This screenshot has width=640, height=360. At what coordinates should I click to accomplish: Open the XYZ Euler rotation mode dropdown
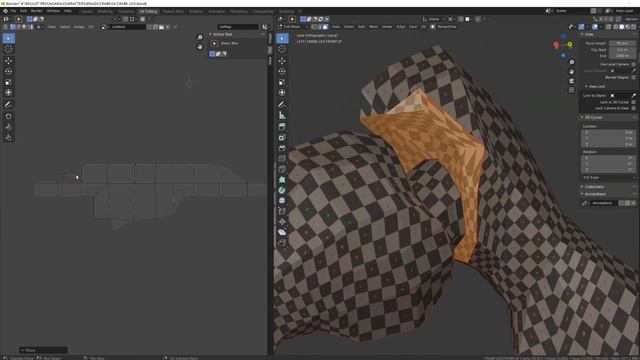click(608, 178)
